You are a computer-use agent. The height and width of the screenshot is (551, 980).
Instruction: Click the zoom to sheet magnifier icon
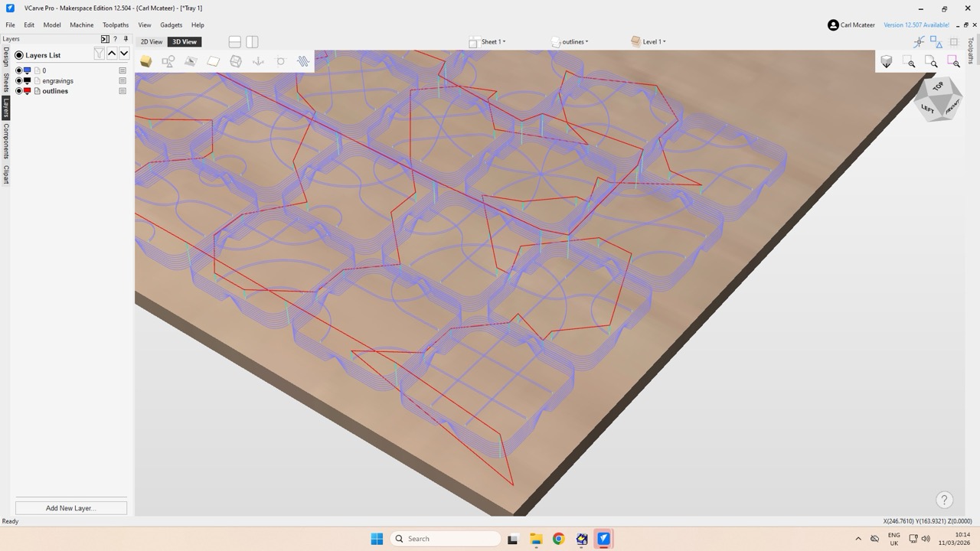coord(931,62)
